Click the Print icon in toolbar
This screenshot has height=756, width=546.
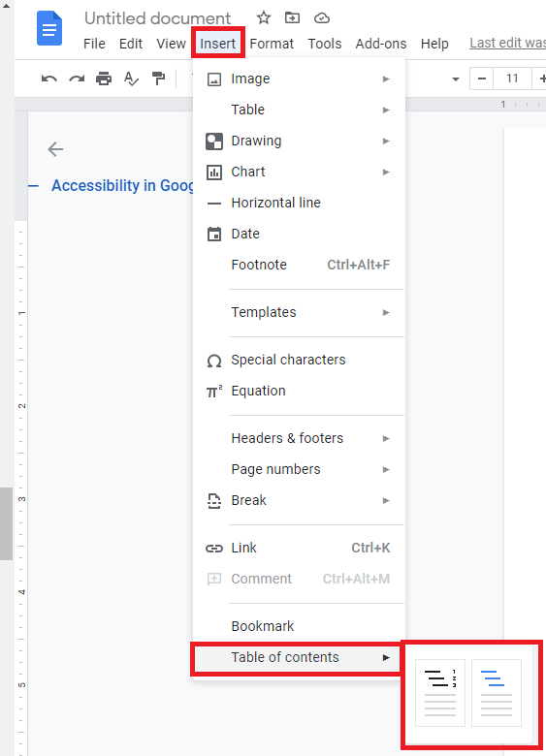coord(104,79)
